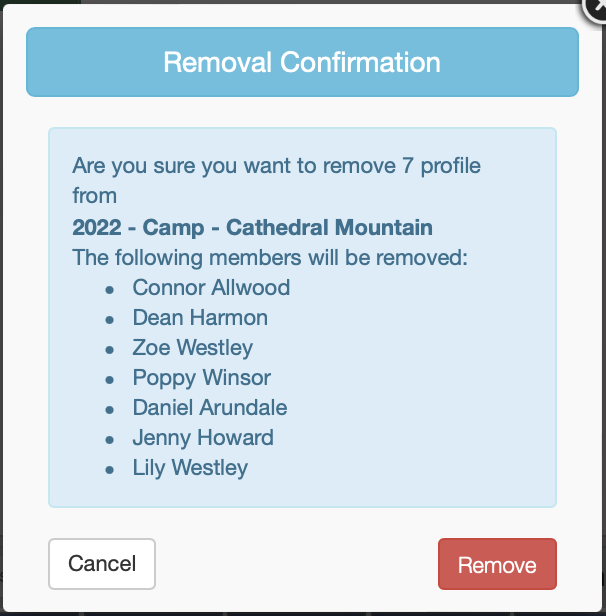Select the name Connor Allwood in list
The height and width of the screenshot is (616, 606).
(211, 288)
